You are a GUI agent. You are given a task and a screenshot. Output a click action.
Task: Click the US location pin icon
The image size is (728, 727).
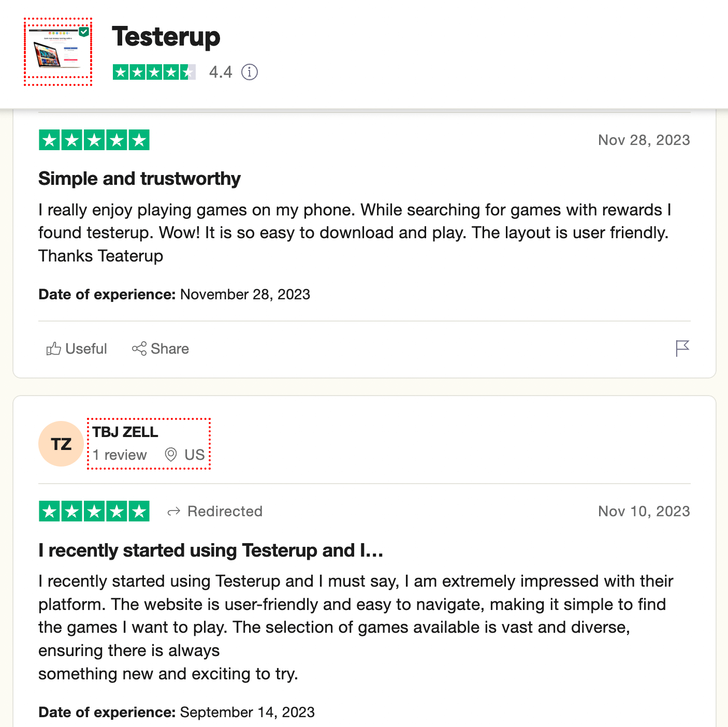pyautogui.click(x=170, y=455)
